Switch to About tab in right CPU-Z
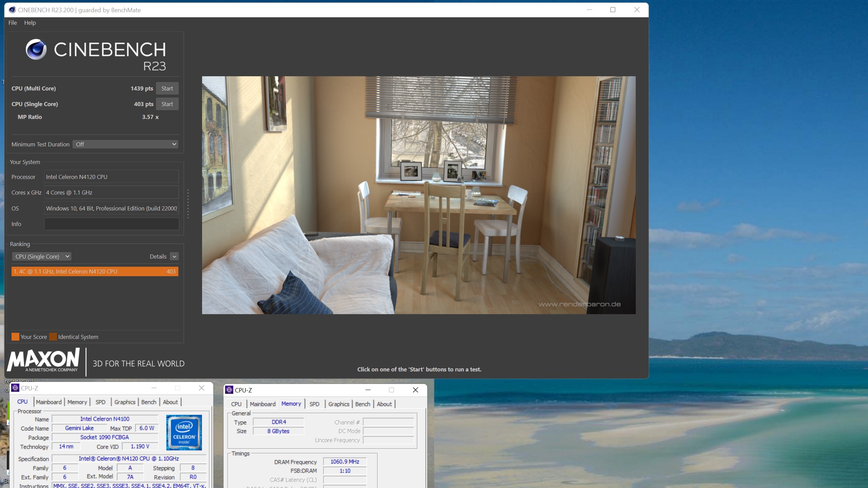Image resolution: width=868 pixels, height=488 pixels. 384,404
